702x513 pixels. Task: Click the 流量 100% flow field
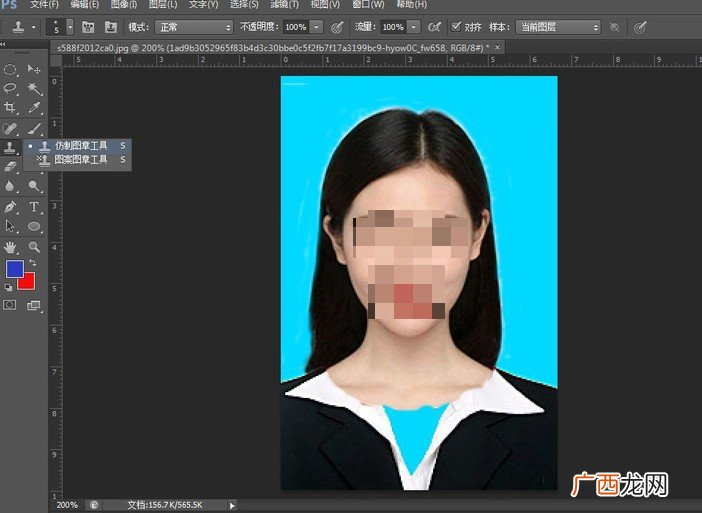393,27
